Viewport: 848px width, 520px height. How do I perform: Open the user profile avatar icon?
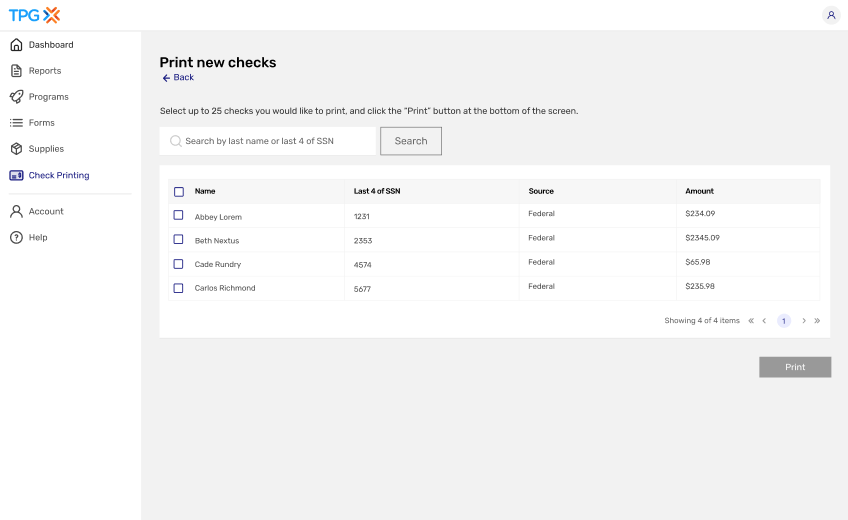tap(831, 15)
